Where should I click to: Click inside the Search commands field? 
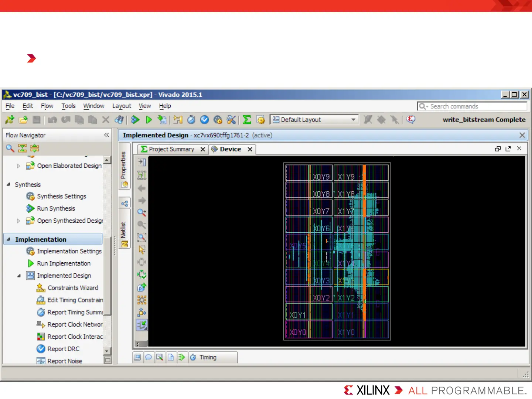pyautogui.click(x=472, y=106)
